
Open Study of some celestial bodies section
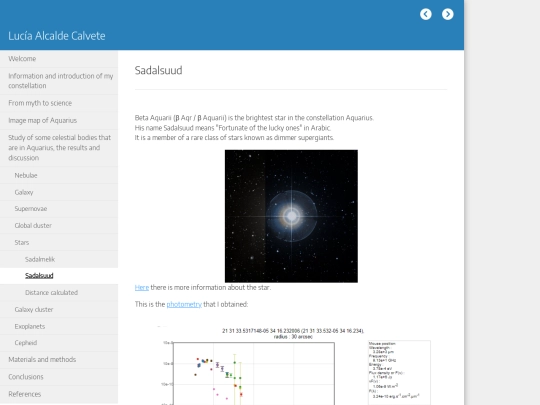click(x=59, y=148)
